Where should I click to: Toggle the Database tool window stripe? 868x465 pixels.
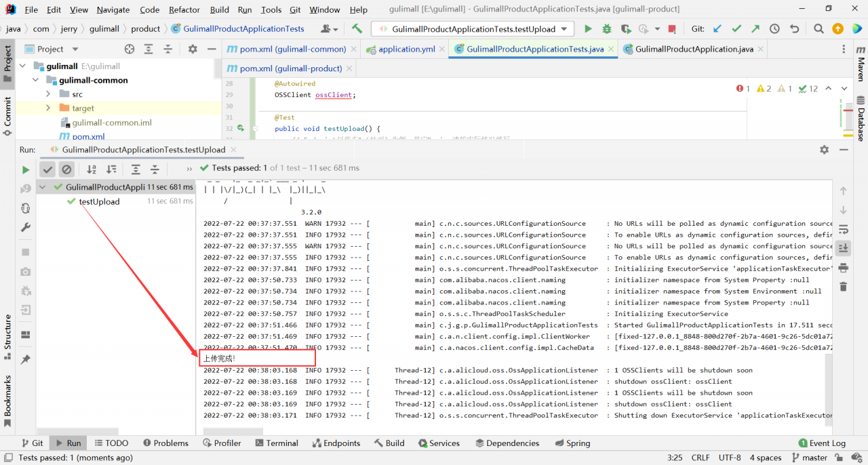point(861,117)
